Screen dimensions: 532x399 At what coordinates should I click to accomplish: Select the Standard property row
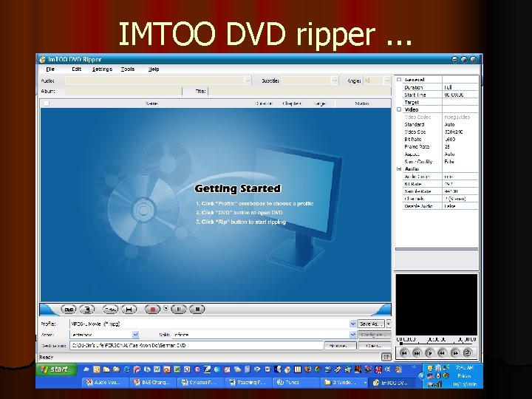point(440,125)
